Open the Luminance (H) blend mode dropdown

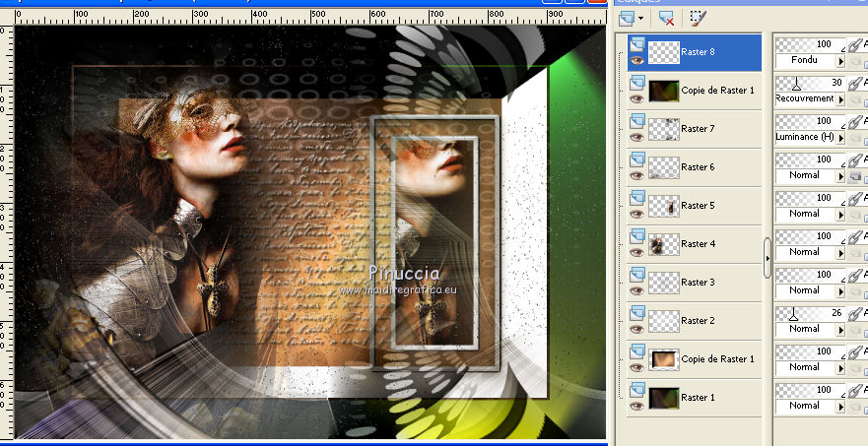(840, 138)
